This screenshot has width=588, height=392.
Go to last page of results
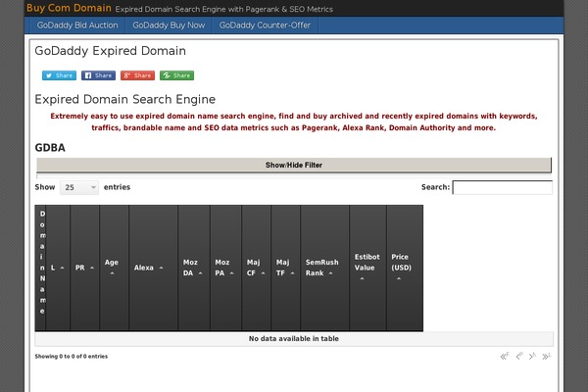click(547, 356)
